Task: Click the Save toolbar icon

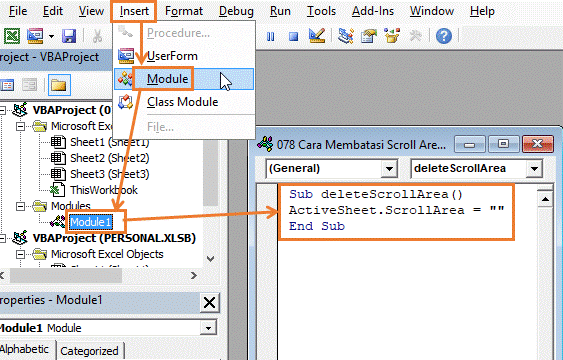Action: coord(69,36)
